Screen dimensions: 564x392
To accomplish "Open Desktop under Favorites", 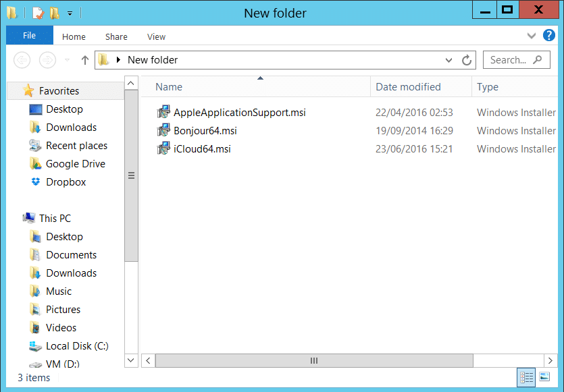I will (x=64, y=109).
